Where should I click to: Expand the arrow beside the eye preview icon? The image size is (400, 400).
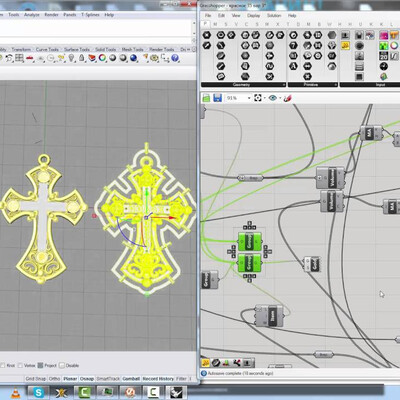pos(280,98)
